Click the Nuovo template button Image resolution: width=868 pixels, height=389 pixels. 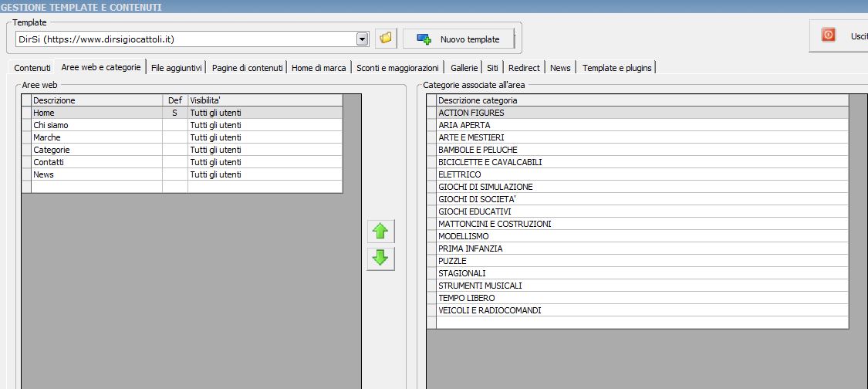coord(458,39)
